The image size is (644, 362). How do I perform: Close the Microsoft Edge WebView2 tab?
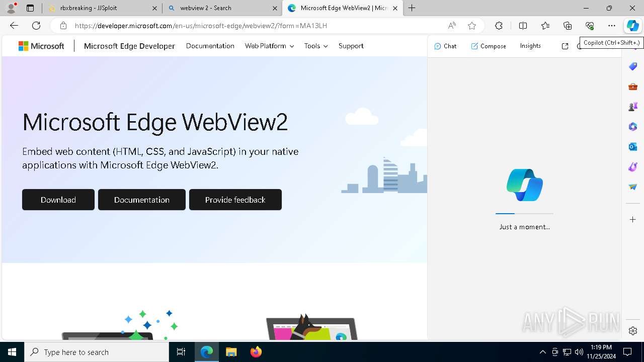click(395, 8)
